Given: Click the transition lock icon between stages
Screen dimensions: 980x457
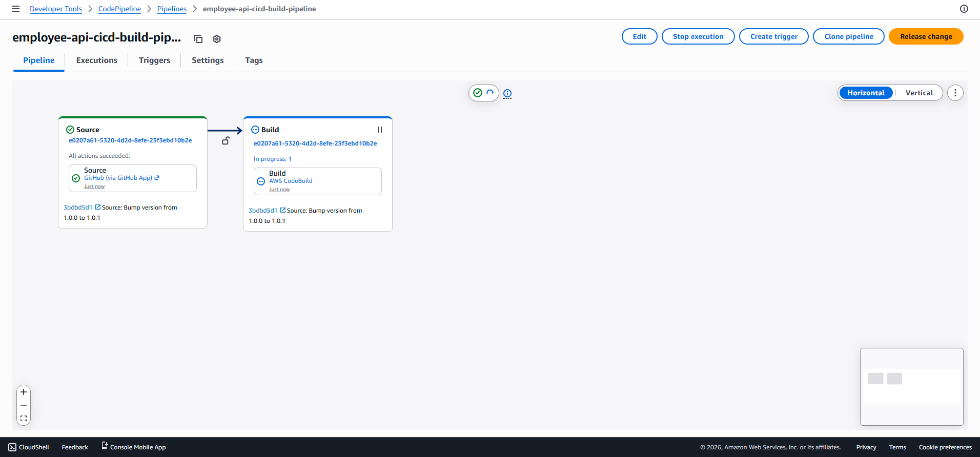Looking at the screenshot, I should click(226, 140).
